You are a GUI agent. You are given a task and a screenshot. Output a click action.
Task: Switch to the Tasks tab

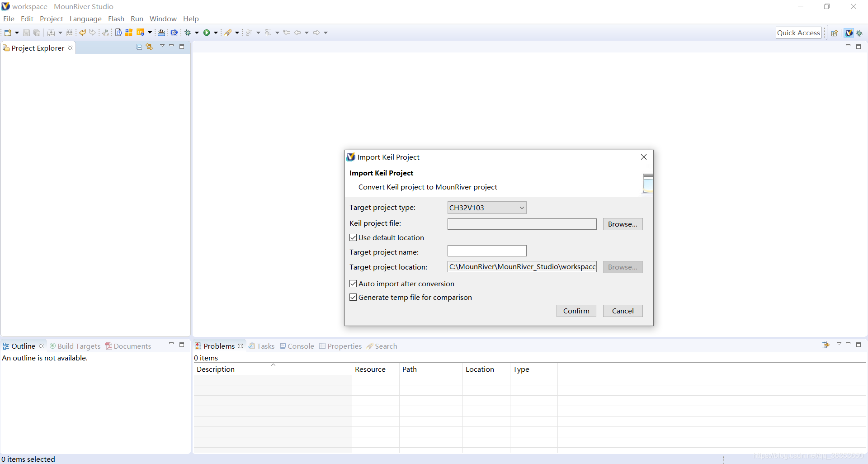(261, 346)
